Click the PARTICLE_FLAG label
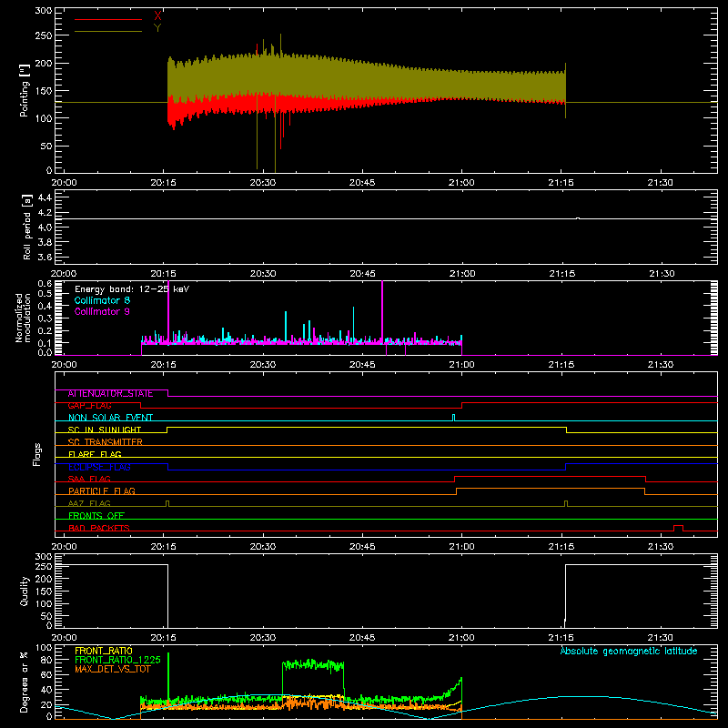The width and height of the screenshot is (728, 728). point(102,491)
